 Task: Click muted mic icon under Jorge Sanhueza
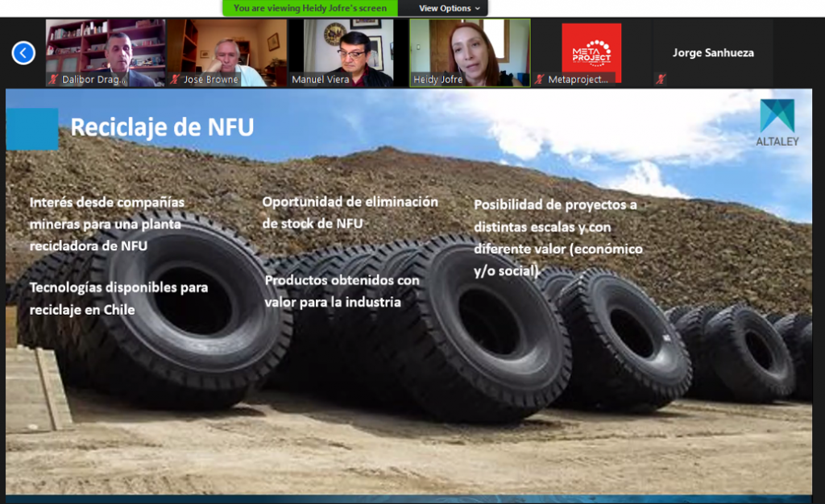coord(661,80)
